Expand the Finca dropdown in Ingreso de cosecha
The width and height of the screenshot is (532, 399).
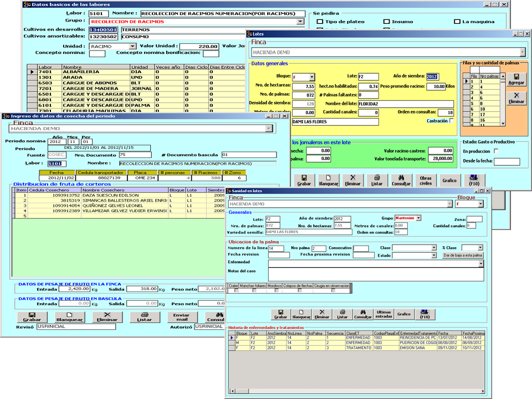(x=269, y=129)
